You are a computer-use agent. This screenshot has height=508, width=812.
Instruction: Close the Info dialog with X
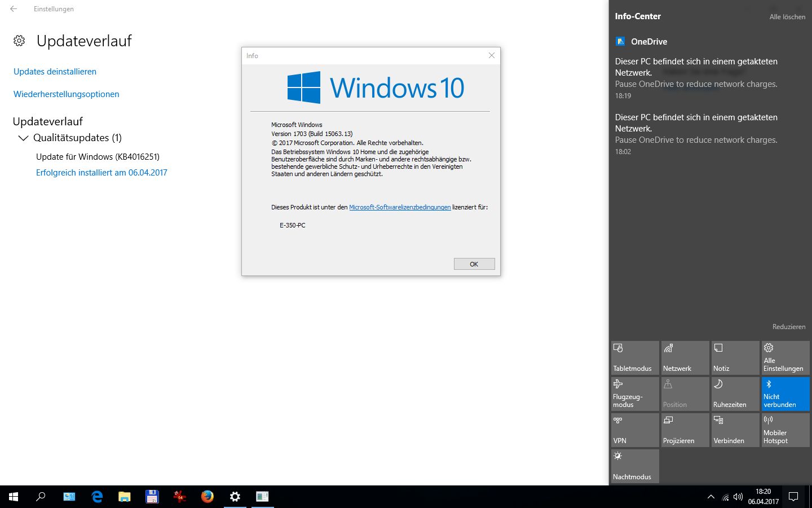coord(491,55)
